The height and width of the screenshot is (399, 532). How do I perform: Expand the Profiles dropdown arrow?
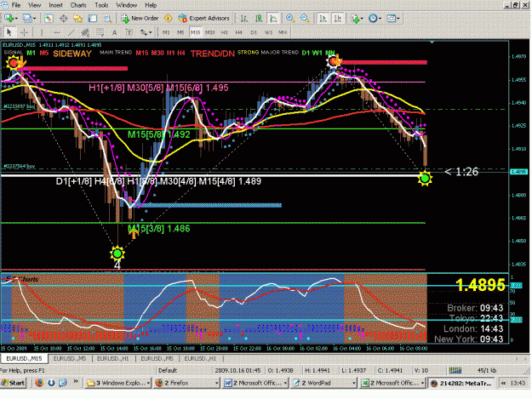pos(34,19)
